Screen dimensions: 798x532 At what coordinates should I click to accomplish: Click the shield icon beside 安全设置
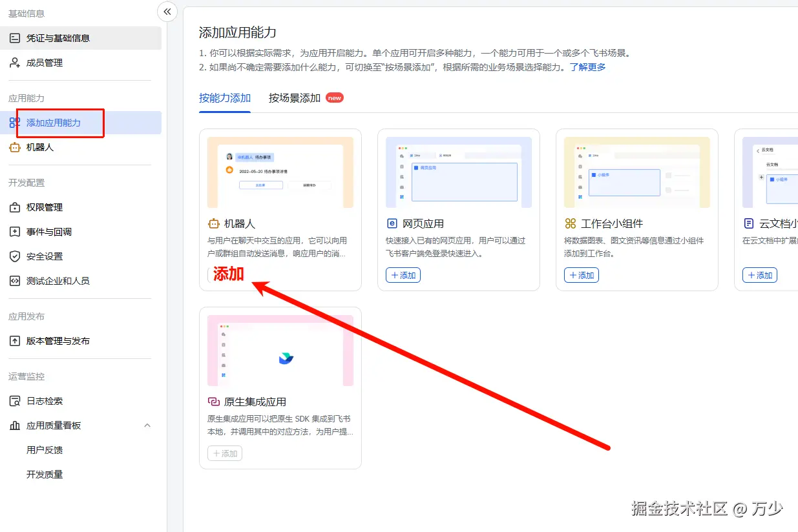click(15, 256)
